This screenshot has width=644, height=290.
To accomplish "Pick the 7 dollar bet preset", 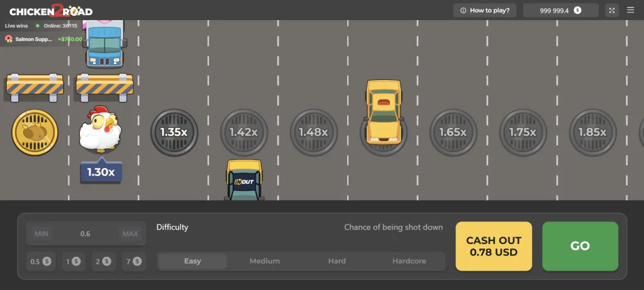I will pyautogui.click(x=134, y=261).
